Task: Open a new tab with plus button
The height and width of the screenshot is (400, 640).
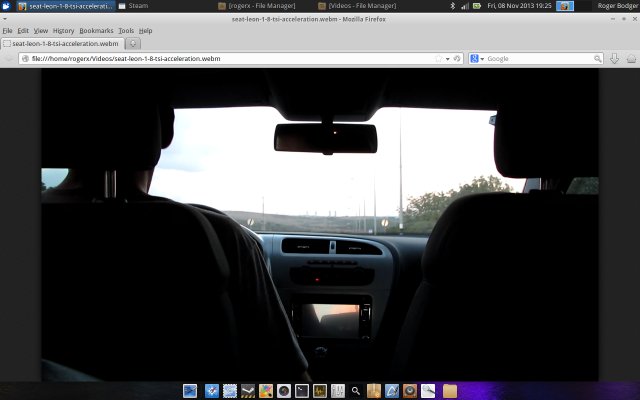Action: pyautogui.click(x=133, y=43)
